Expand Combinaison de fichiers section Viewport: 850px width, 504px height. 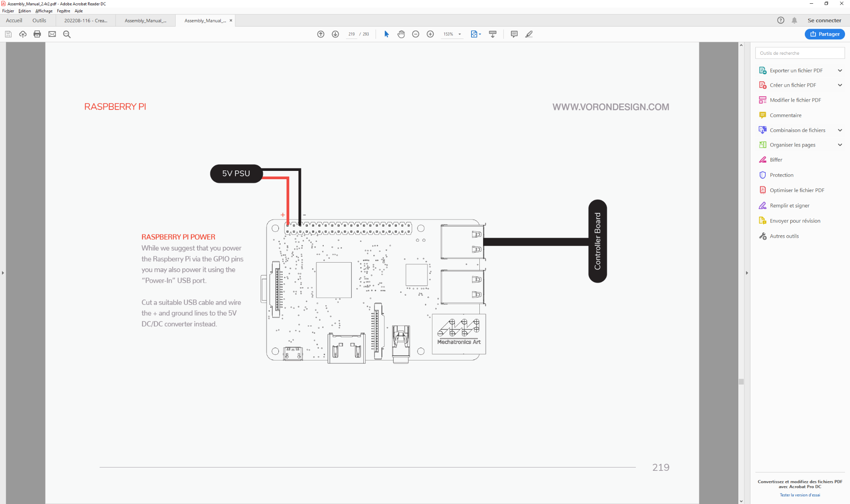840,130
